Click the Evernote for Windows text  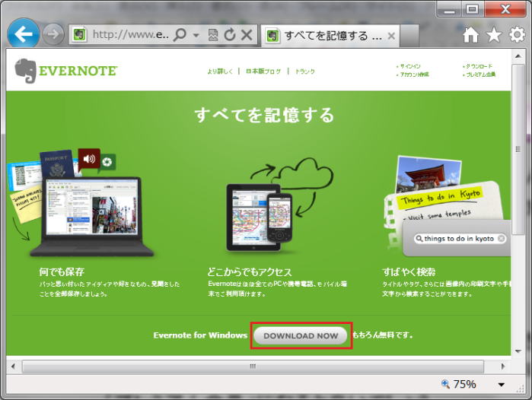pyautogui.click(x=200, y=335)
